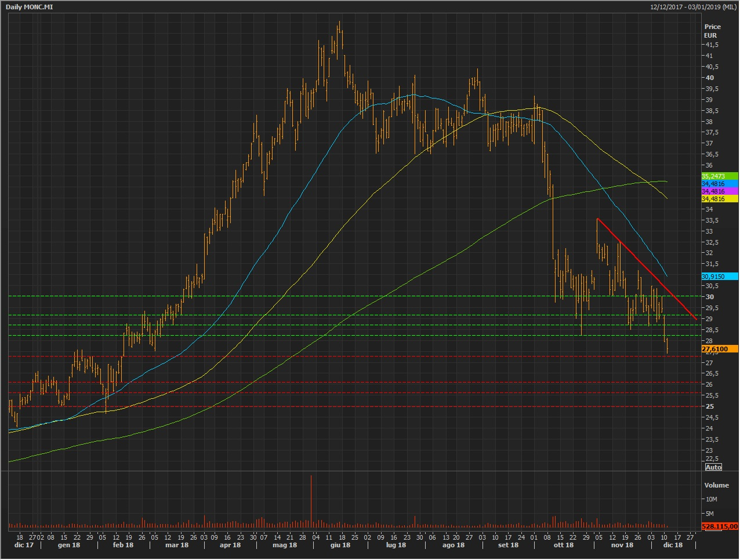
Task: Select the green dashed line at 30
Action: 348,296
